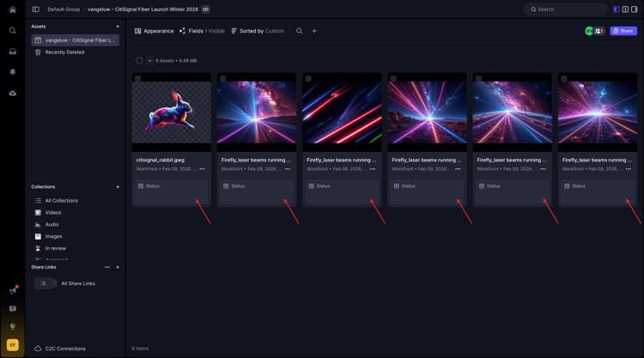
Task: Tick the select-all assets checkbox
Action: 139,61
